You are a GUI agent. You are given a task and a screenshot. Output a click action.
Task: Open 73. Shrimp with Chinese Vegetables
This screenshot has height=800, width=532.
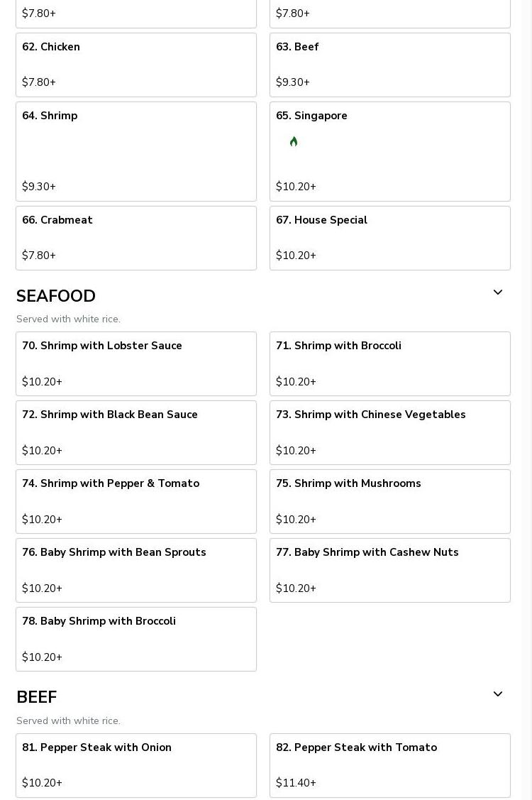pos(390,432)
